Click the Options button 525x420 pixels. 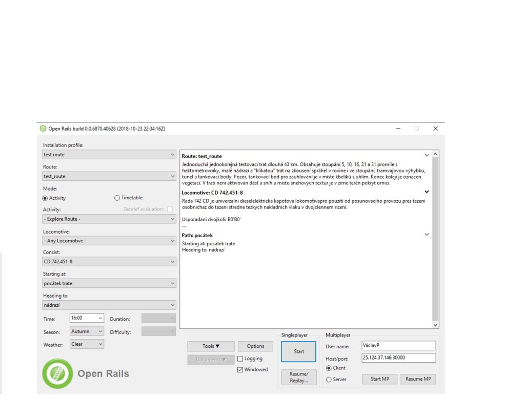pos(255,346)
